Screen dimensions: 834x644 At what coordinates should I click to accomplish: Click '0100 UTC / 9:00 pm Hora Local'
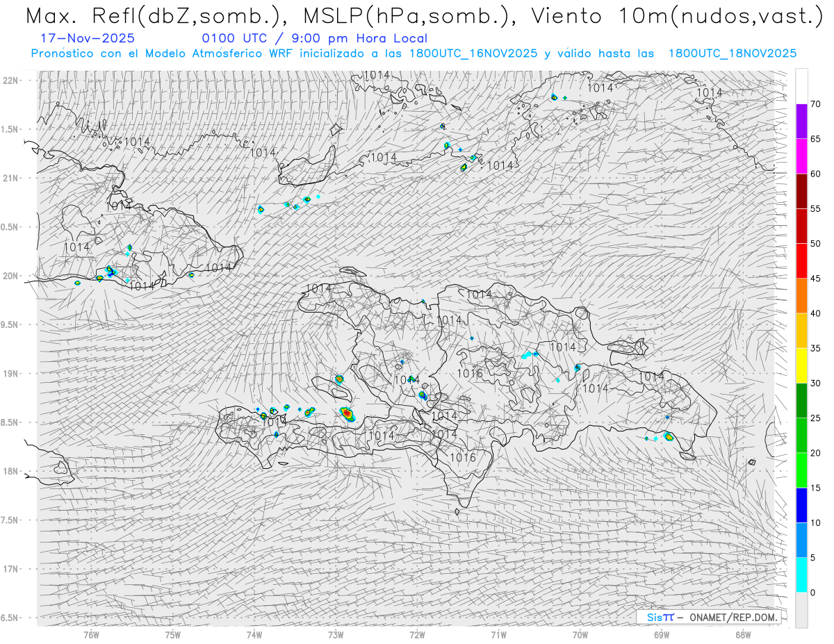pyautogui.click(x=315, y=39)
